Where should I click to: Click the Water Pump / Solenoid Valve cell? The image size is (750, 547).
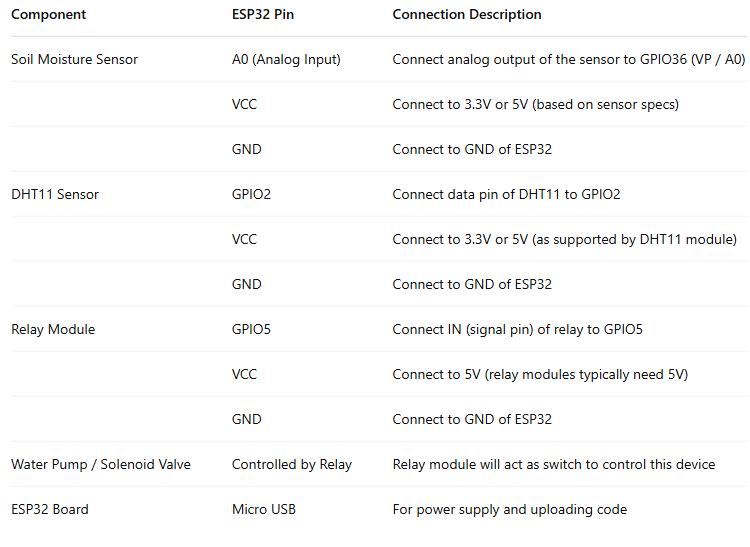(x=101, y=464)
